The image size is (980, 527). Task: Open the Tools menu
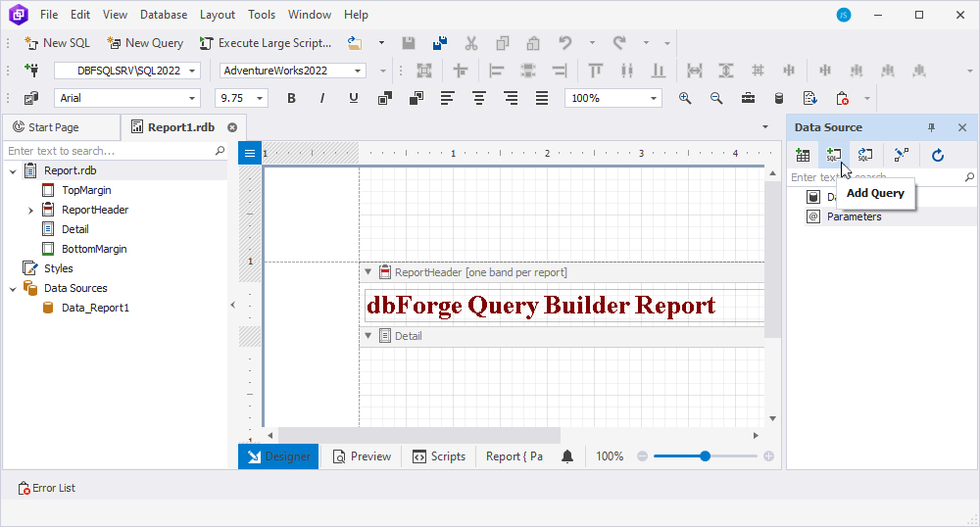(x=262, y=15)
